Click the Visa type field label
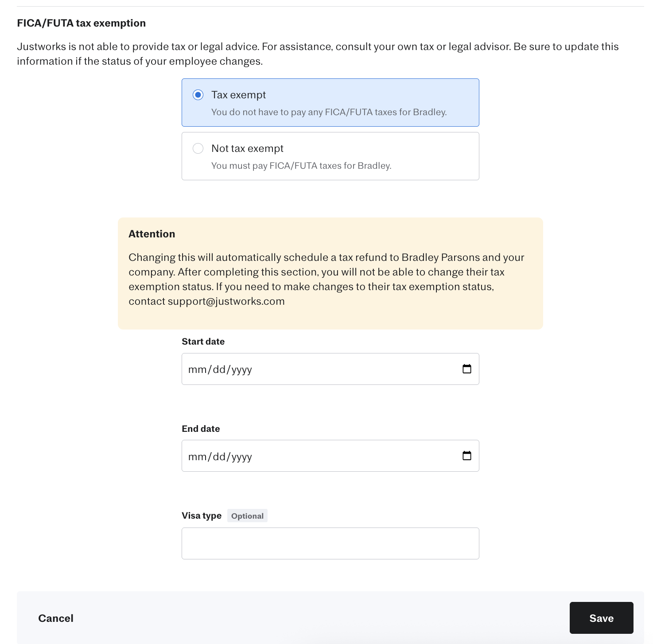The width and height of the screenshot is (653, 644). point(202,516)
